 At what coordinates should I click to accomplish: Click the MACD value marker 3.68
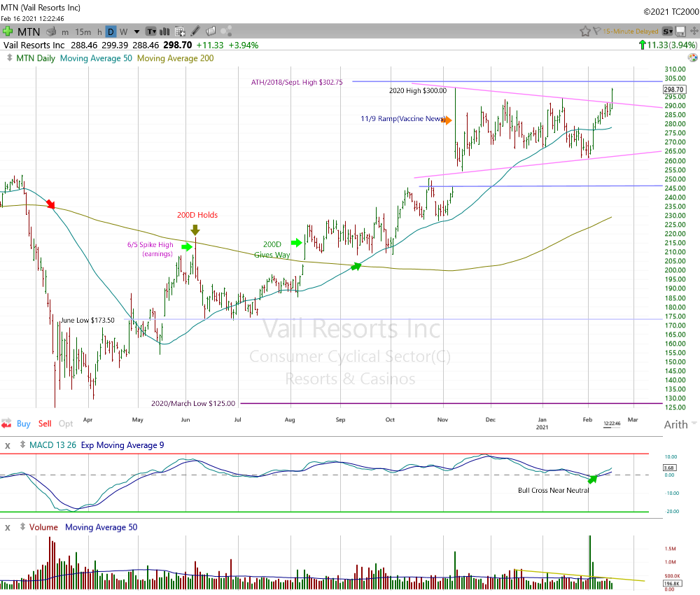(669, 468)
